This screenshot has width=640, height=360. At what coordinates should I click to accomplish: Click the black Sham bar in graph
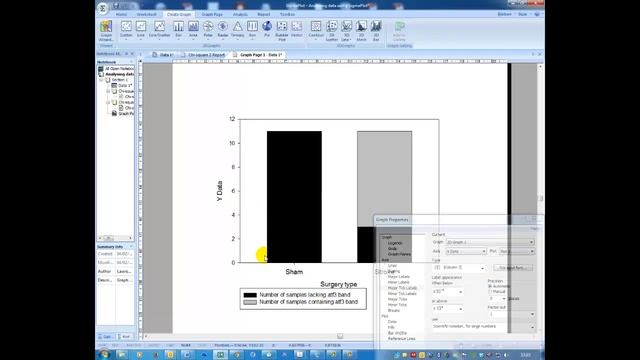tap(294, 197)
